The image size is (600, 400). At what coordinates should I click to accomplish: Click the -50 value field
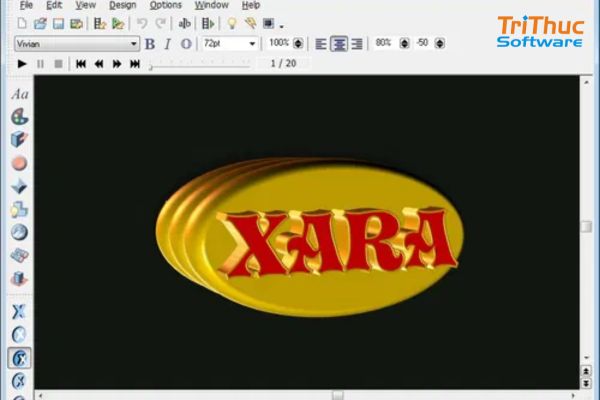[x=422, y=43]
